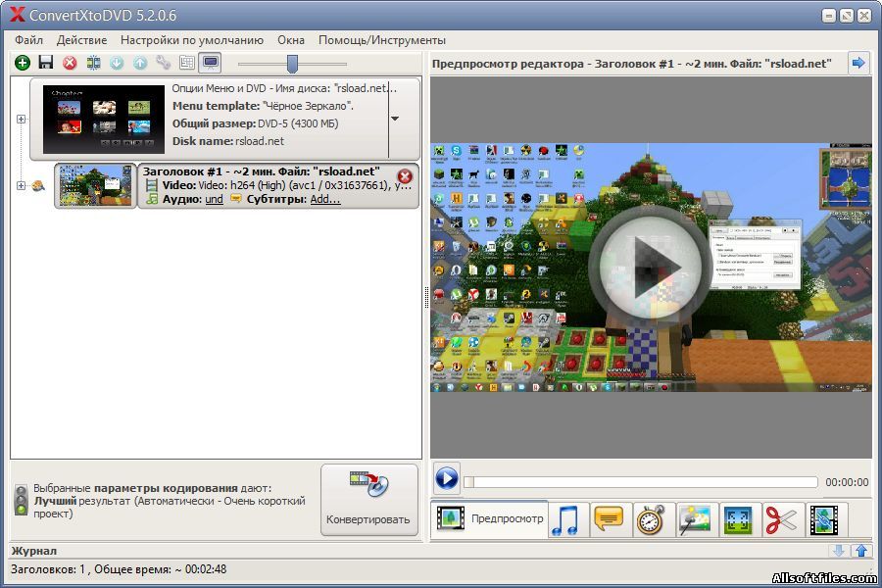Click the journal down arrow button
882x588 pixels.
pos(839,551)
